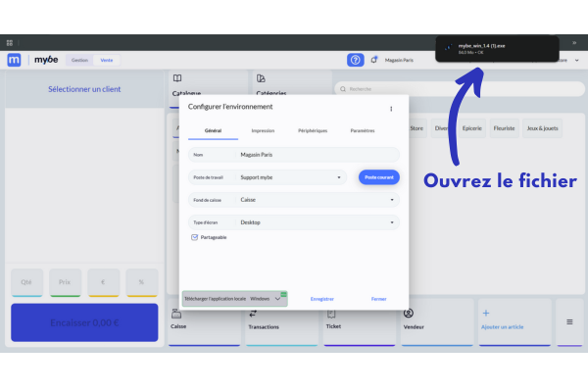This screenshot has width=588, height=392.
Task: Click the Encaisser 0,00 € button
Action: pos(84,322)
